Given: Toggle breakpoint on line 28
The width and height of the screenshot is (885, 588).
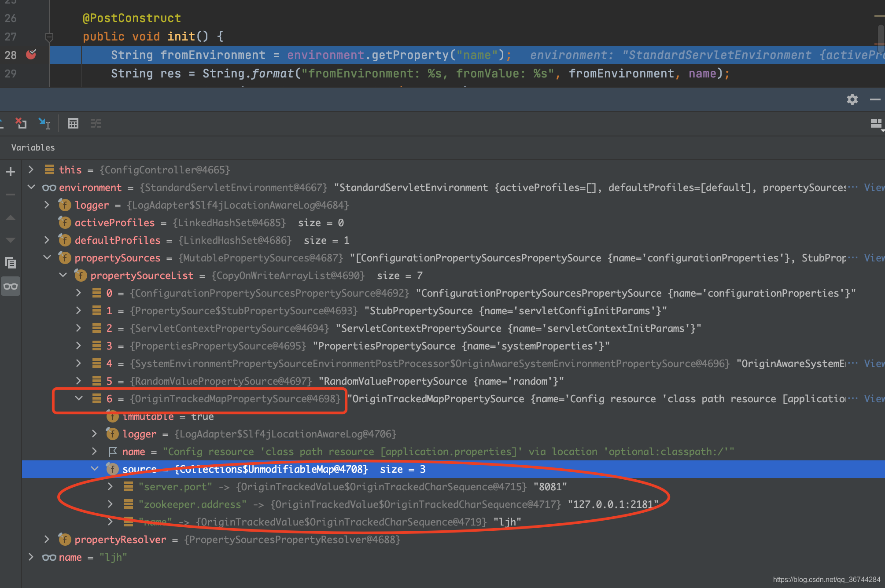Looking at the screenshot, I should (x=31, y=55).
